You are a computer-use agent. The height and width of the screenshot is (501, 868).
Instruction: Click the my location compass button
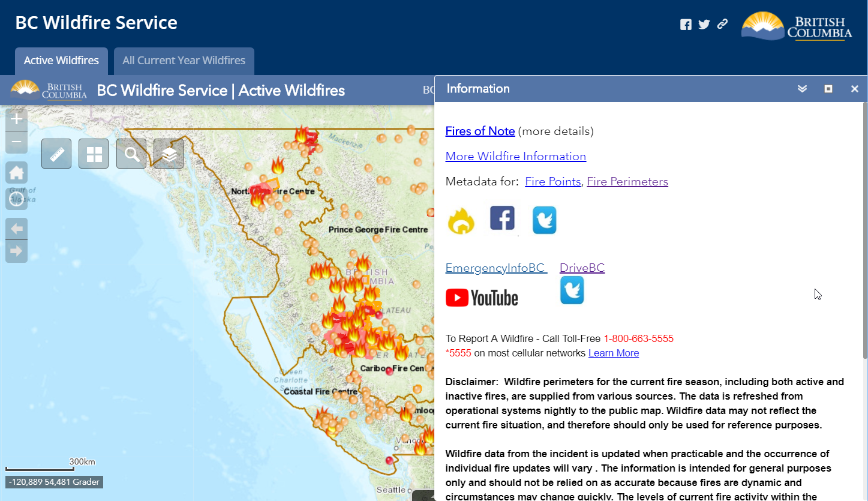pos(16,199)
